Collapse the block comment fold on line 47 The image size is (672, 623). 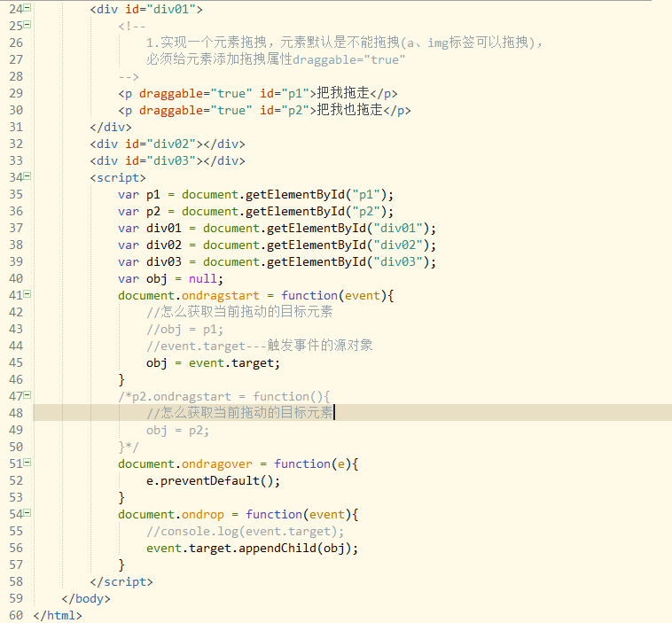click(27, 395)
